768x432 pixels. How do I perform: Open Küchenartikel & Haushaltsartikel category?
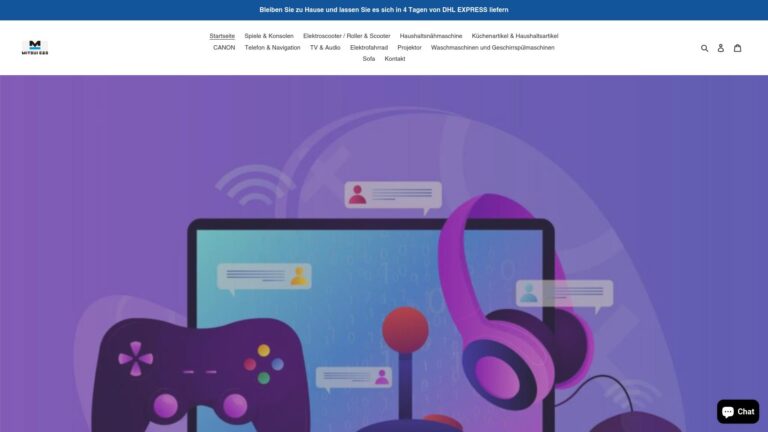[515, 36]
